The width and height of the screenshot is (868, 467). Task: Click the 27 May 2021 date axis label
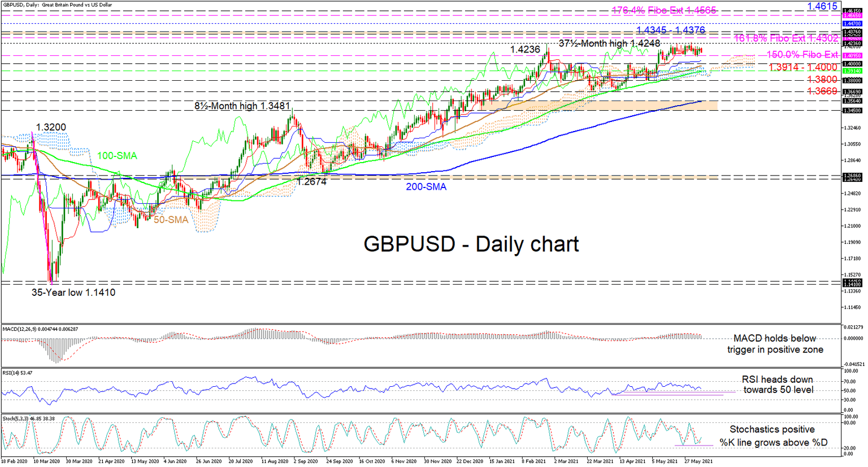698,461
